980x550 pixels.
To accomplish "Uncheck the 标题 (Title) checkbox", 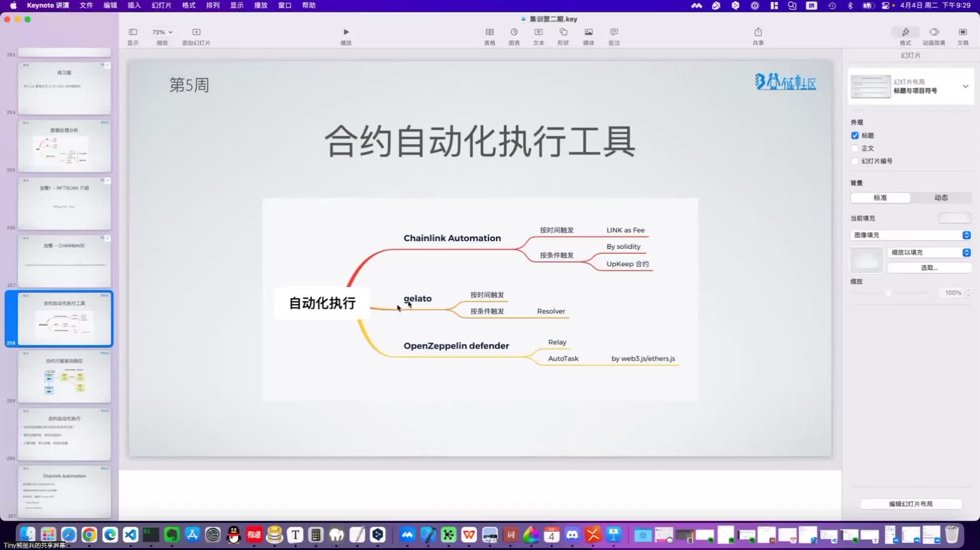I will pos(855,135).
